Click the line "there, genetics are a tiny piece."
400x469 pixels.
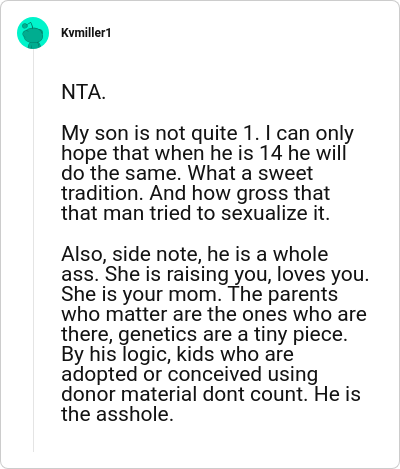(205, 334)
